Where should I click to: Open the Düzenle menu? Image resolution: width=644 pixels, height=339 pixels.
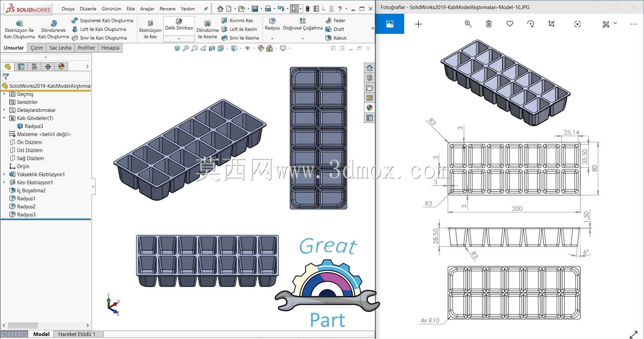coord(88,9)
